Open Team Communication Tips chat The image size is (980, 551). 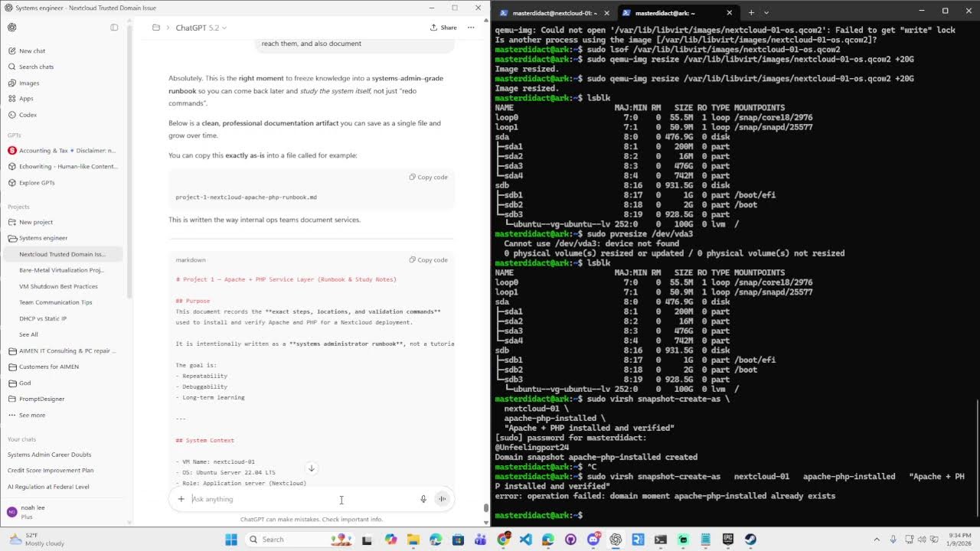pos(55,302)
